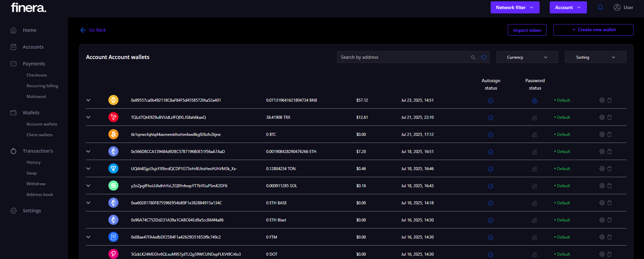The image size is (644, 259).
Task: Reset search with the refresh icon
Action: (484, 57)
